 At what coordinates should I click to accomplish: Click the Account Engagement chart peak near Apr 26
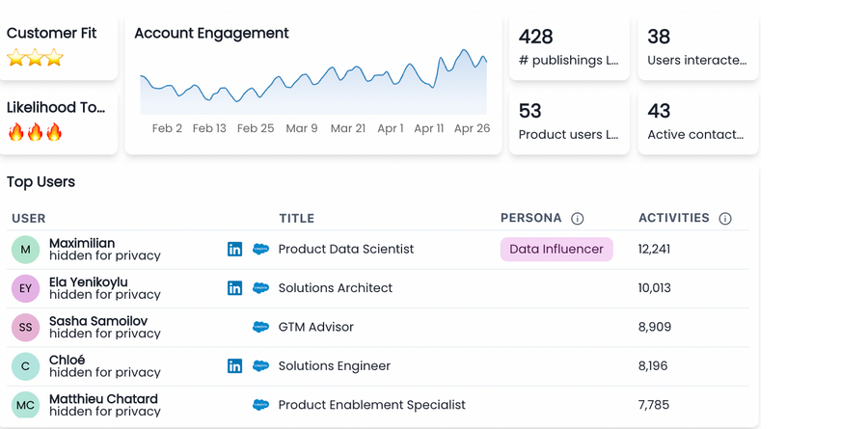coord(465,51)
